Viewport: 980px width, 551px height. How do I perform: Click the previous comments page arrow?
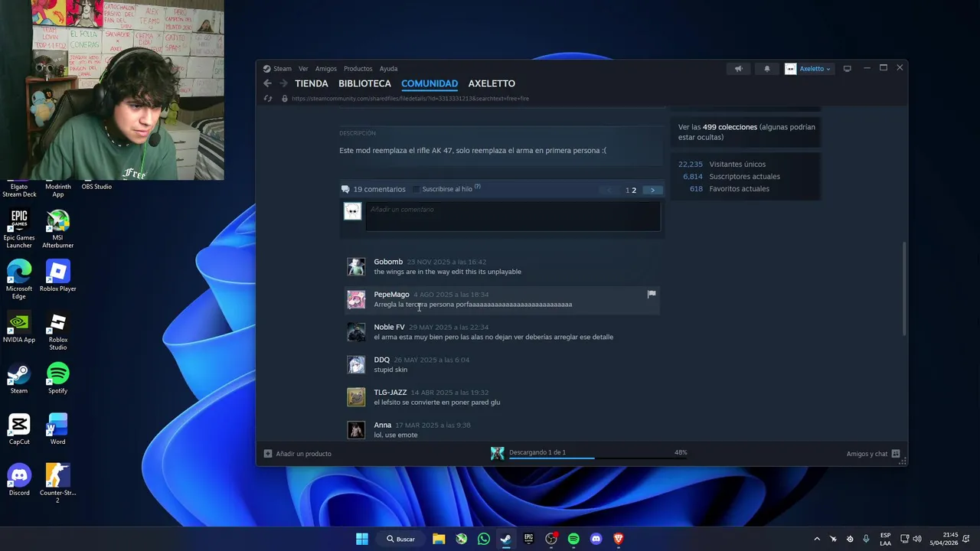(x=609, y=190)
